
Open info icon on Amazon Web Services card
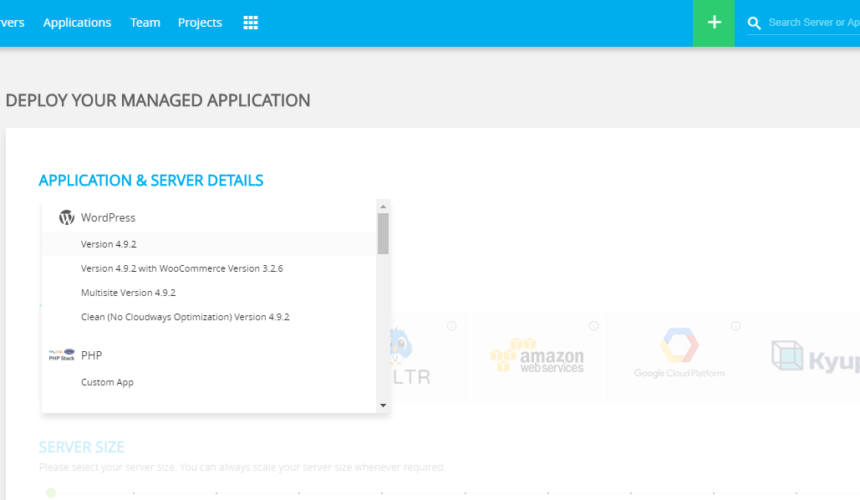click(x=593, y=326)
